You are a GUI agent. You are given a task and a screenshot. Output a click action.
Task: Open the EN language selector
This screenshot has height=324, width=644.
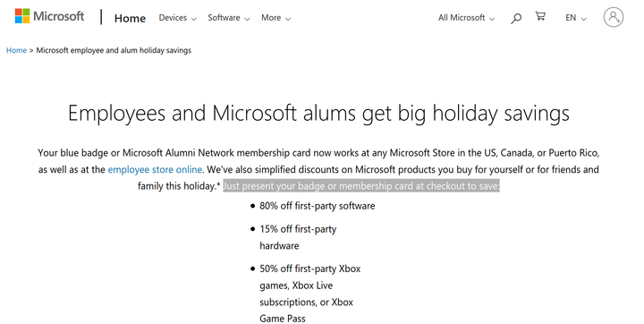(576, 18)
